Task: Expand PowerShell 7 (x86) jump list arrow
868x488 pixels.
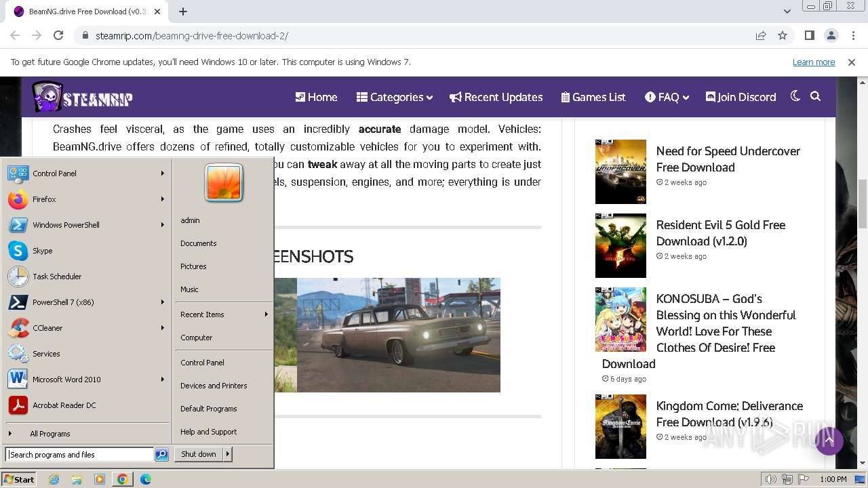Action: tap(163, 302)
